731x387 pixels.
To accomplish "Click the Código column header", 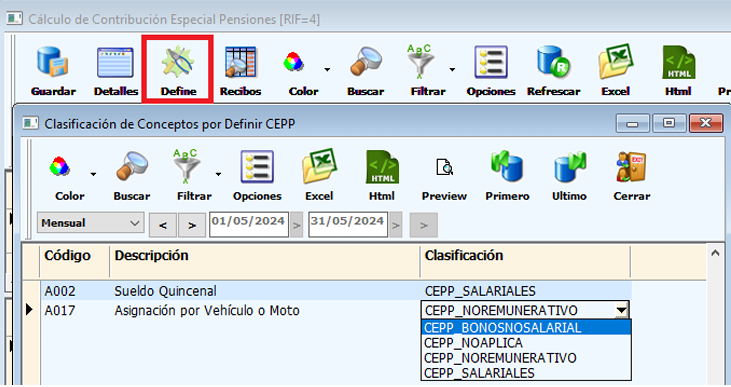I will pyautogui.click(x=75, y=262).
